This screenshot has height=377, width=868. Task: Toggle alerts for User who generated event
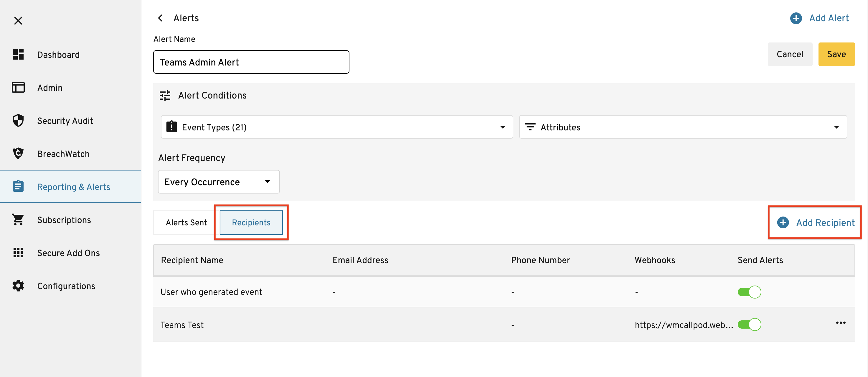click(749, 292)
